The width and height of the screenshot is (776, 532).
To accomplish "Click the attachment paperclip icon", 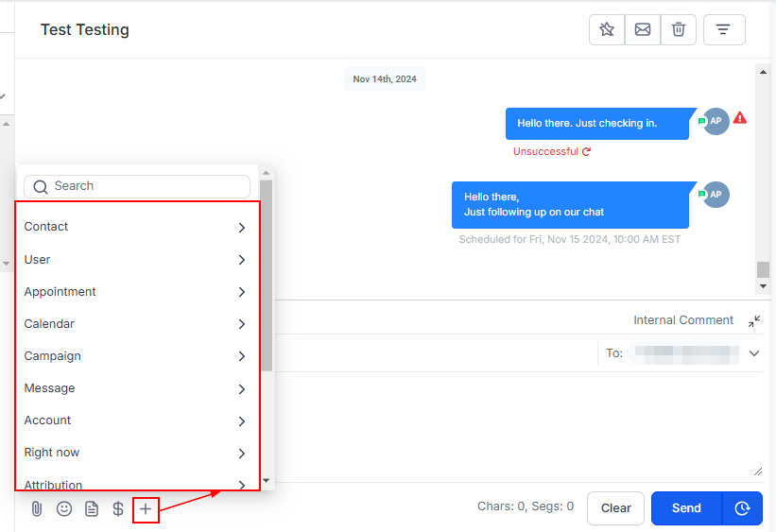I will pos(37,508).
